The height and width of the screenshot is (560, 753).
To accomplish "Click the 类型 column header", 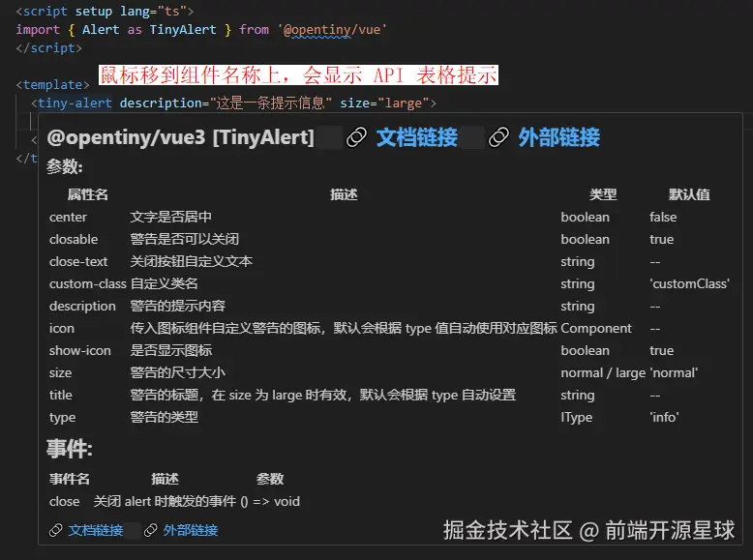I will click(x=603, y=194).
